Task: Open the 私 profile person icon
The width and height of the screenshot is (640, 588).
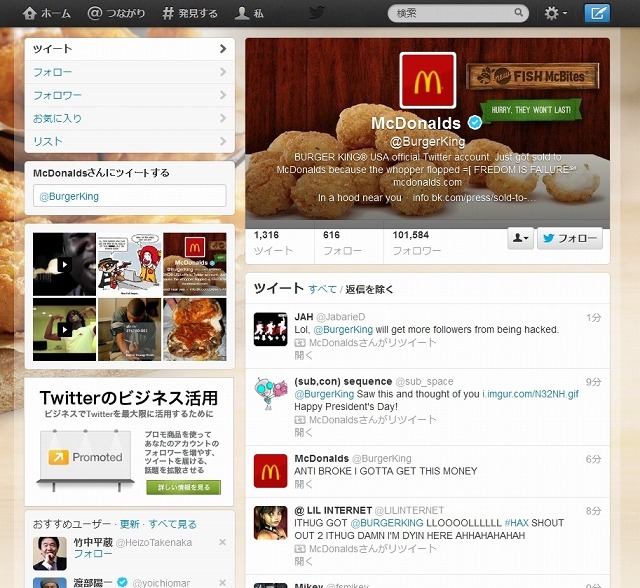Action: [242, 13]
